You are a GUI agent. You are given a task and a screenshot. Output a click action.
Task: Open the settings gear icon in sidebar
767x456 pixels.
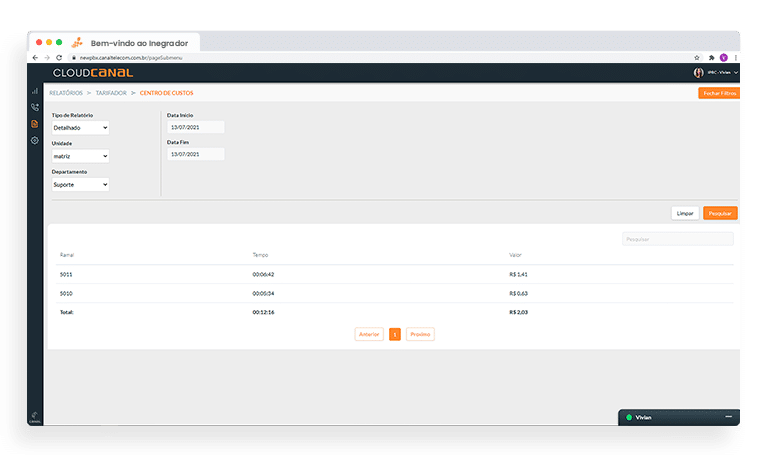pyautogui.click(x=35, y=140)
